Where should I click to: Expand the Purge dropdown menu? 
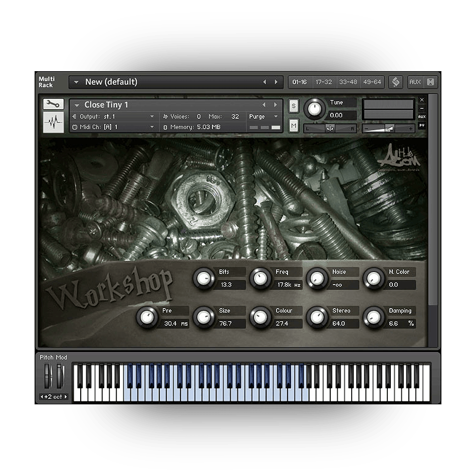tap(275, 117)
